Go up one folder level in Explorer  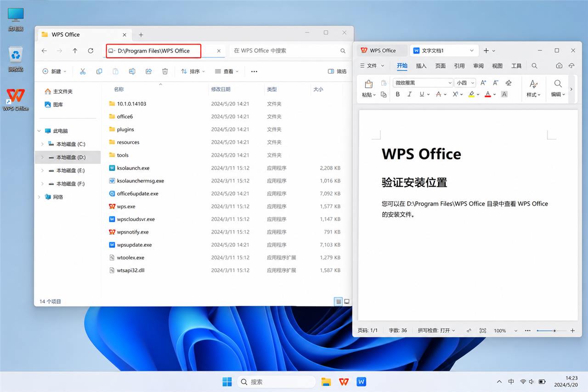click(x=75, y=51)
